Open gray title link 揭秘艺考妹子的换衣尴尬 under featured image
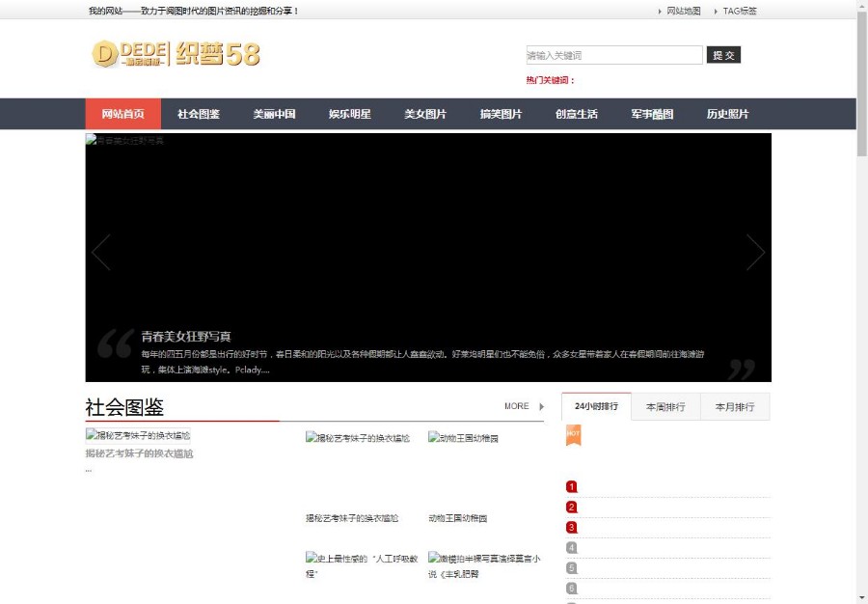868x604 pixels. (139, 453)
